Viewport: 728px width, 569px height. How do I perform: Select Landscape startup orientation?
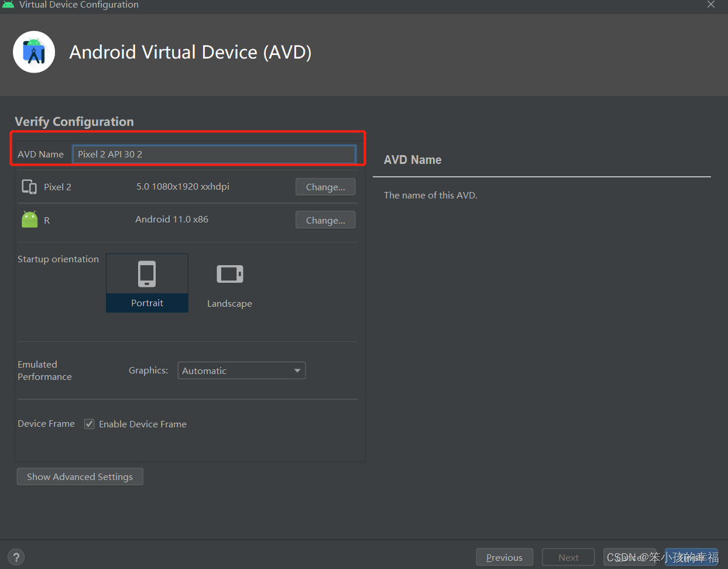click(229, 283)
